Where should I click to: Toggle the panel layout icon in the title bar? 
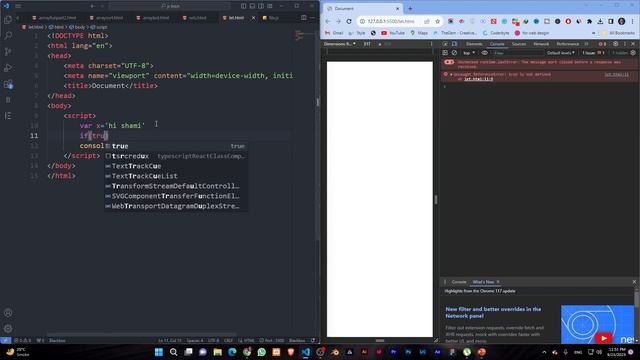tap(252, 6)
